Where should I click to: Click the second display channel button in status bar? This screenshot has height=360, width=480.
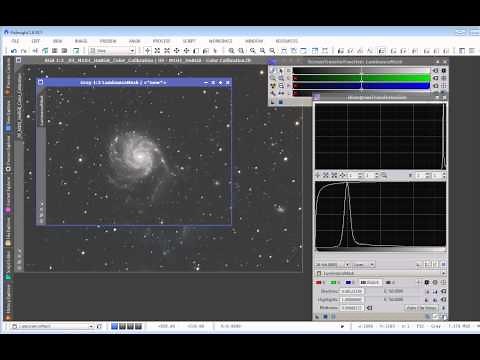[122, 326]
